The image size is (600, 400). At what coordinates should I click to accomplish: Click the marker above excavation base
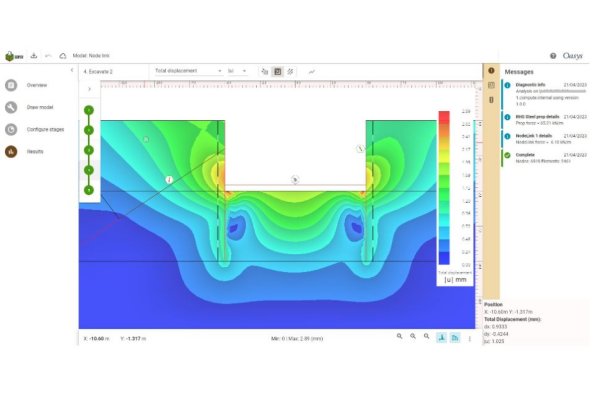click(x=295, y=179)
